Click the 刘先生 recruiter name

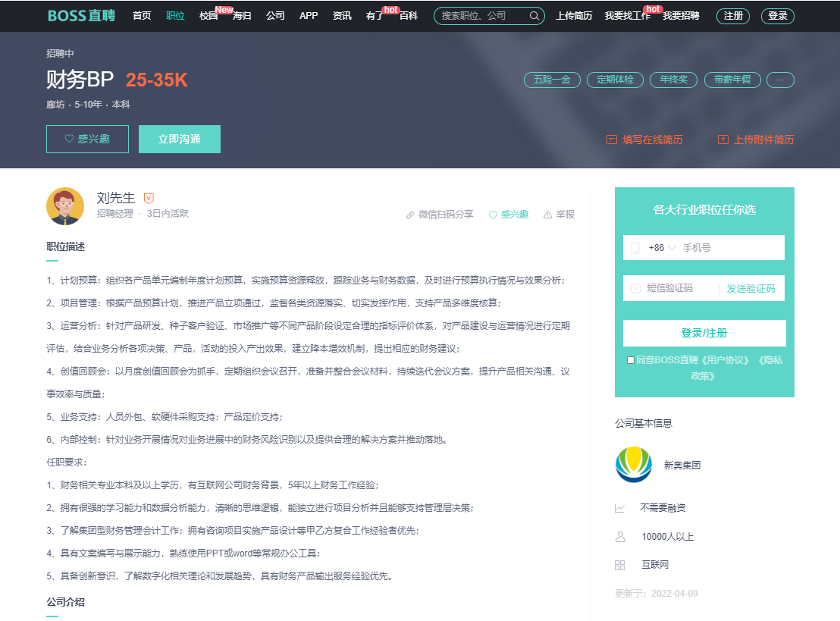[x=116, y=198]
